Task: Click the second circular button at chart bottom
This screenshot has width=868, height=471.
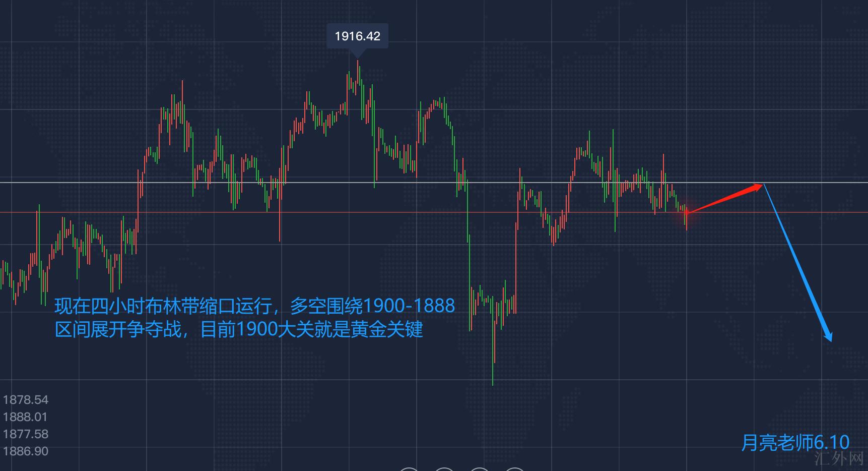Action: 444,469
